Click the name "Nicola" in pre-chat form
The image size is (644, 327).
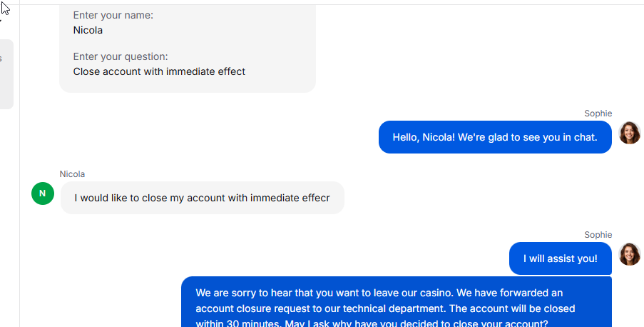(88, 30)
